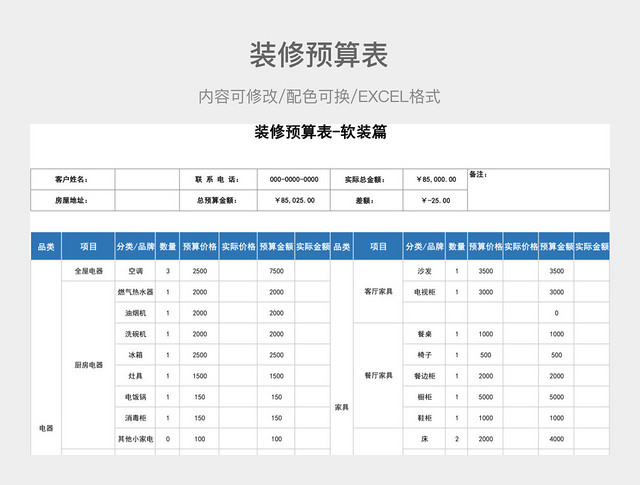Screen dimensions: 640x485
Task: Select the 联系电话: label cell
Action: click(218, 179)
